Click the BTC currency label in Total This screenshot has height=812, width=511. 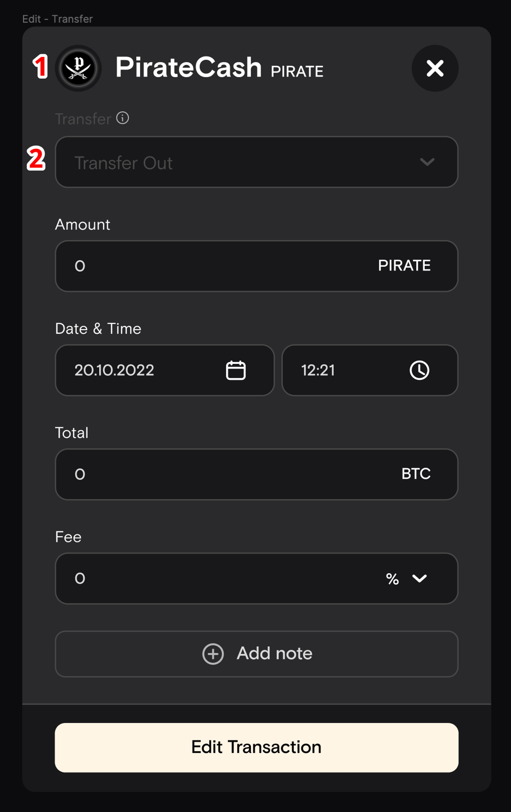coord(416,474)
